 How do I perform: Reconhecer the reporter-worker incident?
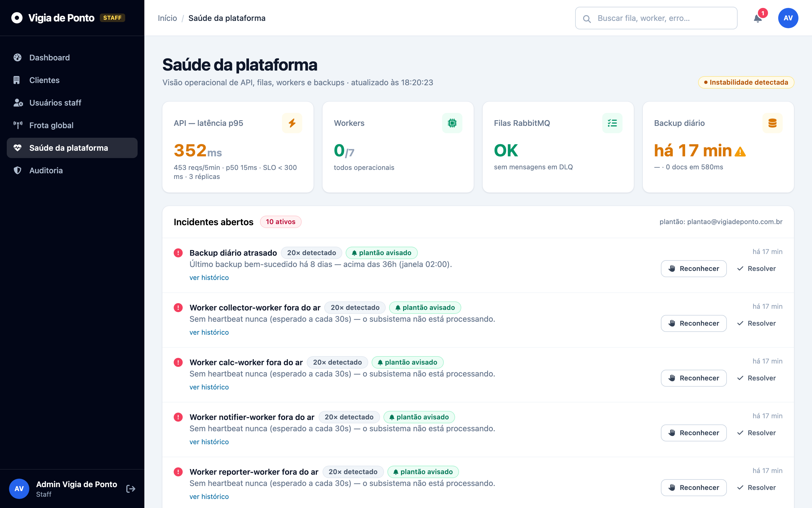point(694,487)
